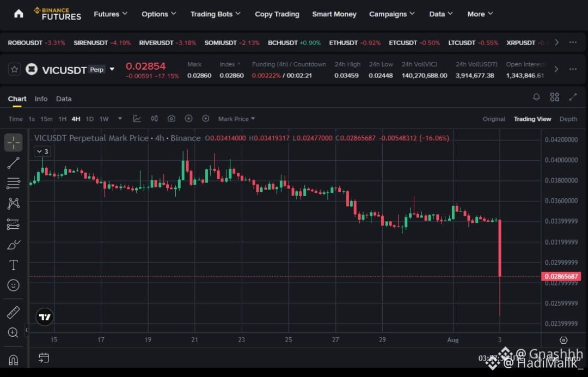The image size is (588, 377).
Task: Open chart axis settings gear
Action: click(563, 340)
